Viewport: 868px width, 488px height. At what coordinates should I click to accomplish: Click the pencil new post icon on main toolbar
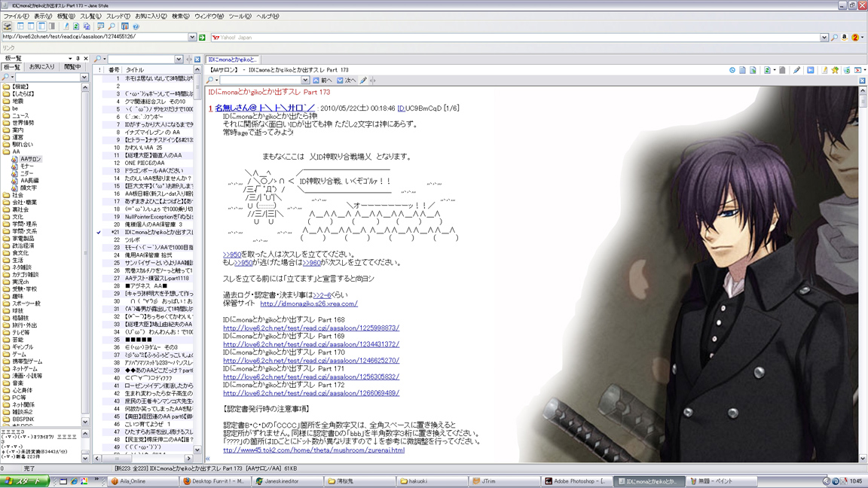(66, 26)
